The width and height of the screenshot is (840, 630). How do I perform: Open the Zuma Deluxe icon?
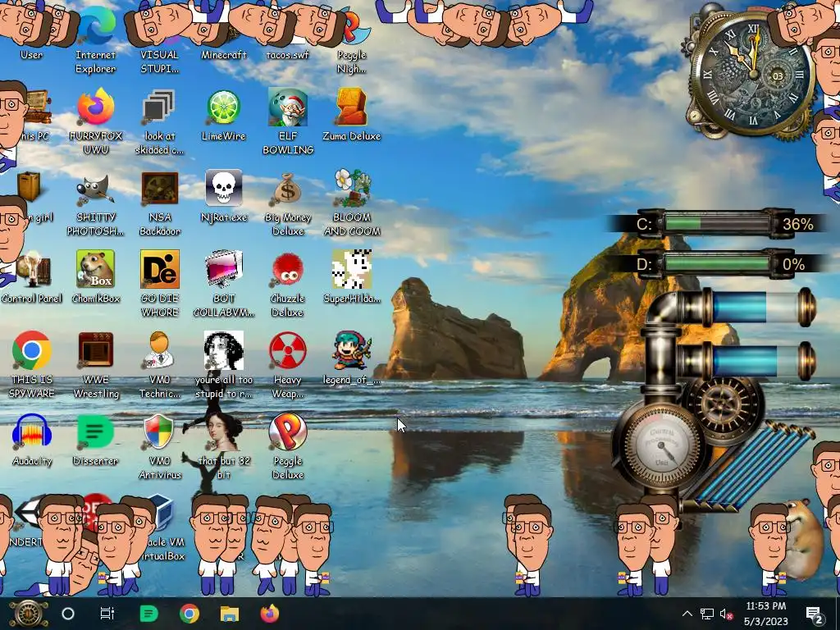point(351,107)
